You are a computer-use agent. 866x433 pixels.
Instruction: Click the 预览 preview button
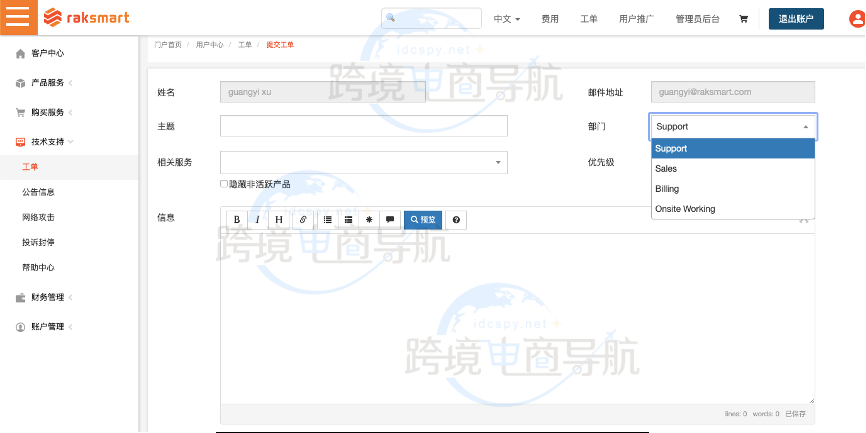pyautogui.click(x=422, y=219)
